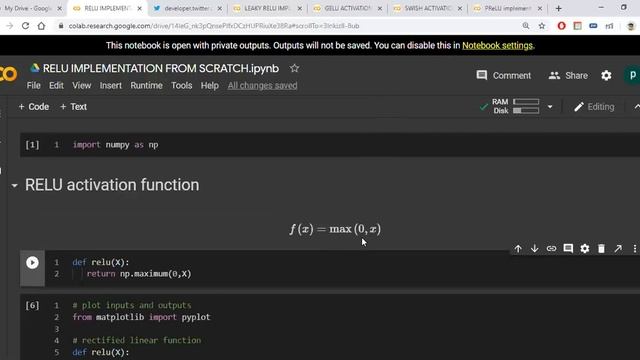Star the notebook
Screen dimensions: 640x360
294,68
